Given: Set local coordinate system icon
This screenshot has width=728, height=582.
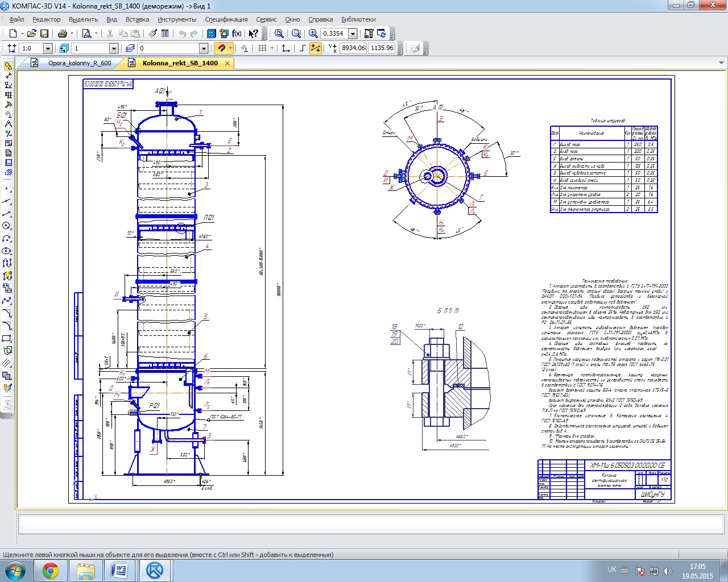Looking at the screenshot, I should tap(286, 48).
